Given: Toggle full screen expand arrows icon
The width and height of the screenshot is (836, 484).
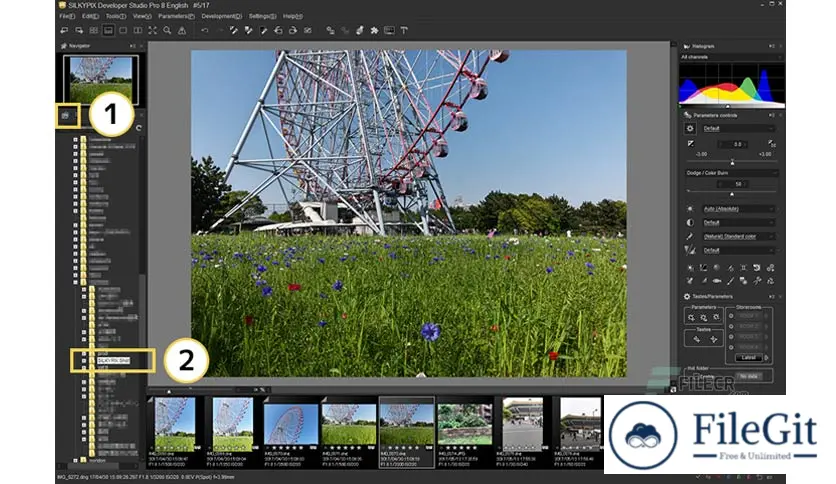Looking at the screenshot, I should (x=152, y=30).
